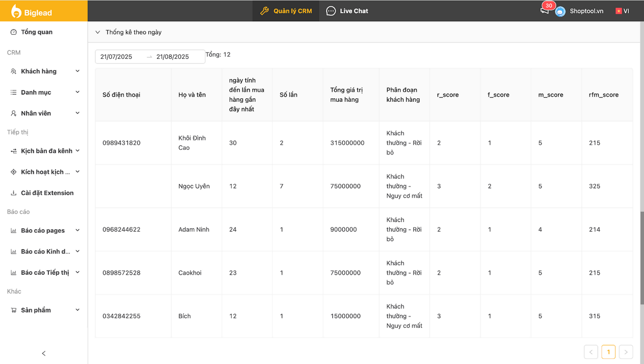644x364 pixels.
Task: Click the Khách hàng sidebar icon
Action: point(14,71)
